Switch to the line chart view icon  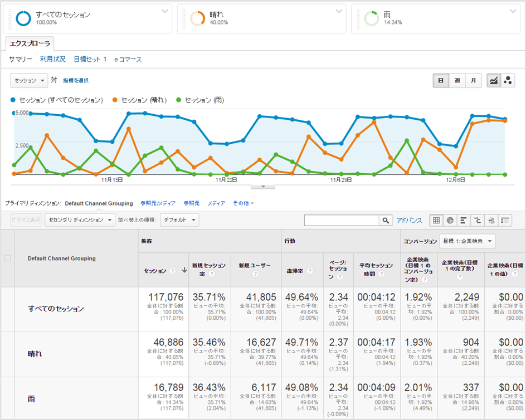[494, 81]
